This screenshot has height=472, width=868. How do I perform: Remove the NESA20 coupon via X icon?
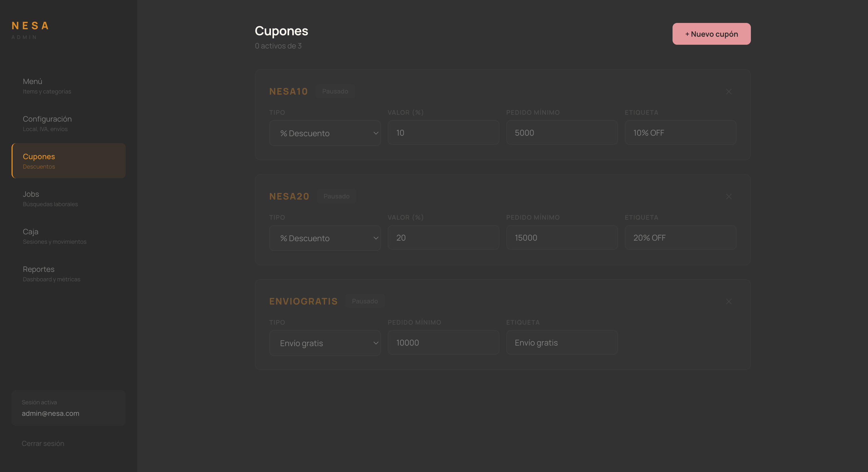pos(728,197)
